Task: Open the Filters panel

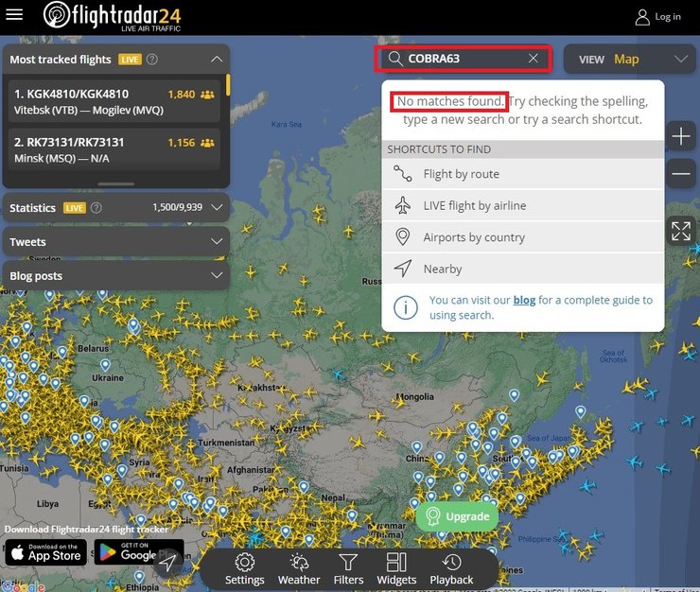Action: 348,568
